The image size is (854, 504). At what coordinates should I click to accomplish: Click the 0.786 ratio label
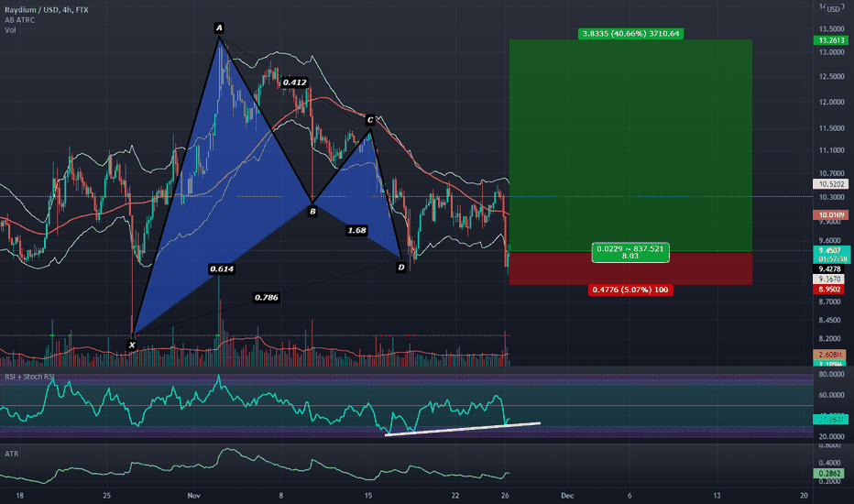267,298
